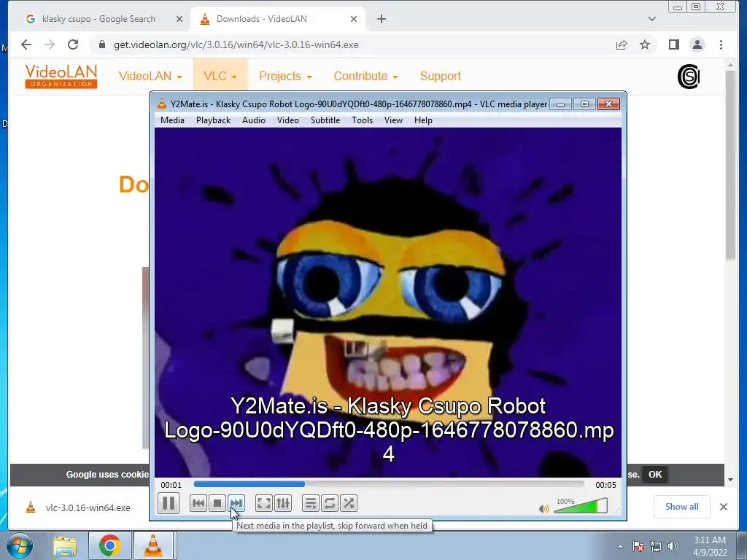The image size is (747, 560).
Task: Open VLC Playback menu
Action: point(214,120)
